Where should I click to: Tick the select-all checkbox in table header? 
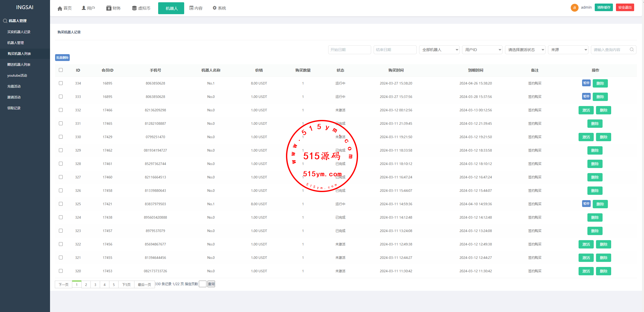(x=61, y=70)
